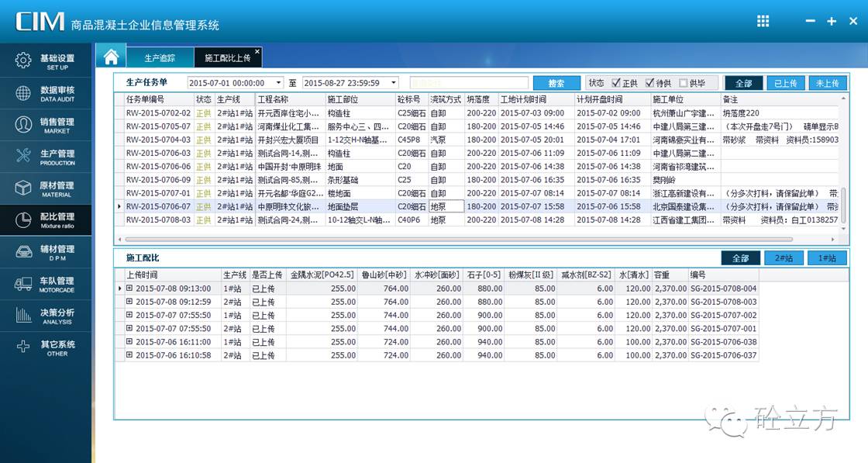The height and width of the screenshot is (463, 868).
Task: Click the Home icon tab
Action: tap(112, 57)
